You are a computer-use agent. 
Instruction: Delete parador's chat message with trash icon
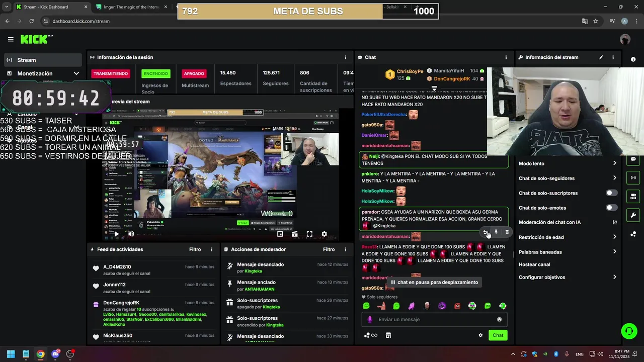[507, 232]
